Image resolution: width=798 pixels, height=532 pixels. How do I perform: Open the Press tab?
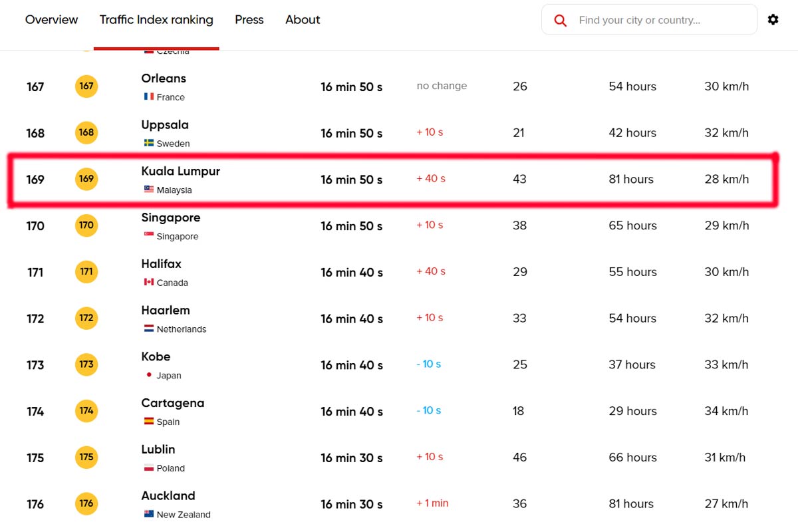point(249,20)
